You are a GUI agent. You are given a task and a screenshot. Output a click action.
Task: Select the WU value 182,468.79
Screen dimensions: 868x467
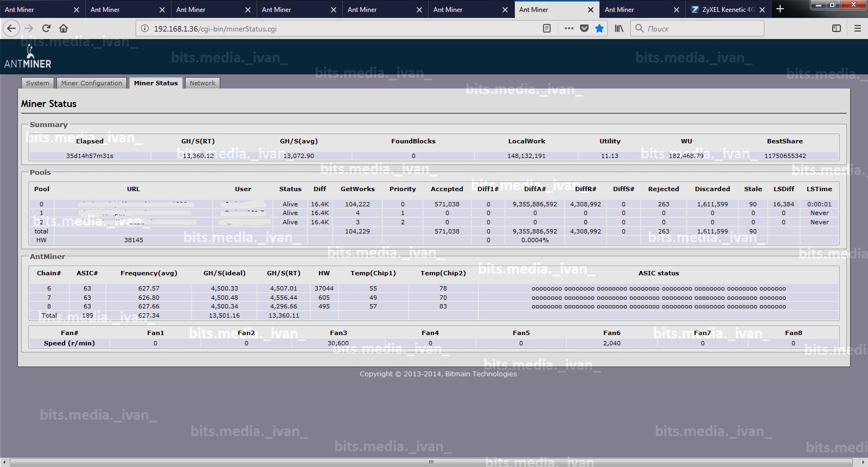pyautogui.click(x=686, y=156)
